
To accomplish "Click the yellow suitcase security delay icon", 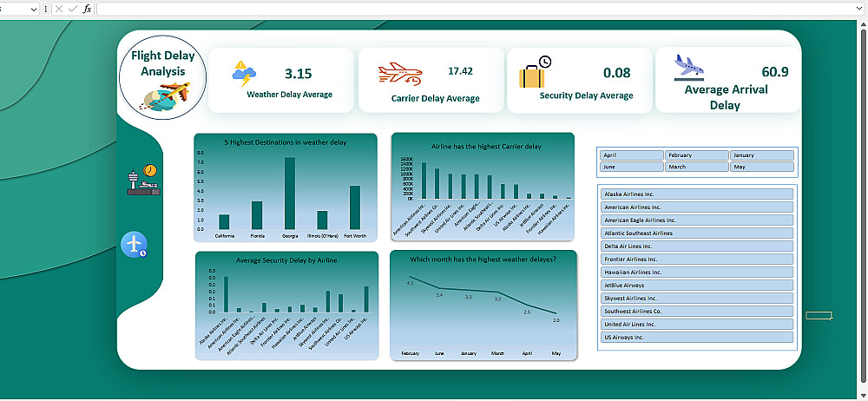I will pyautogui.click(x=535, y=72).
